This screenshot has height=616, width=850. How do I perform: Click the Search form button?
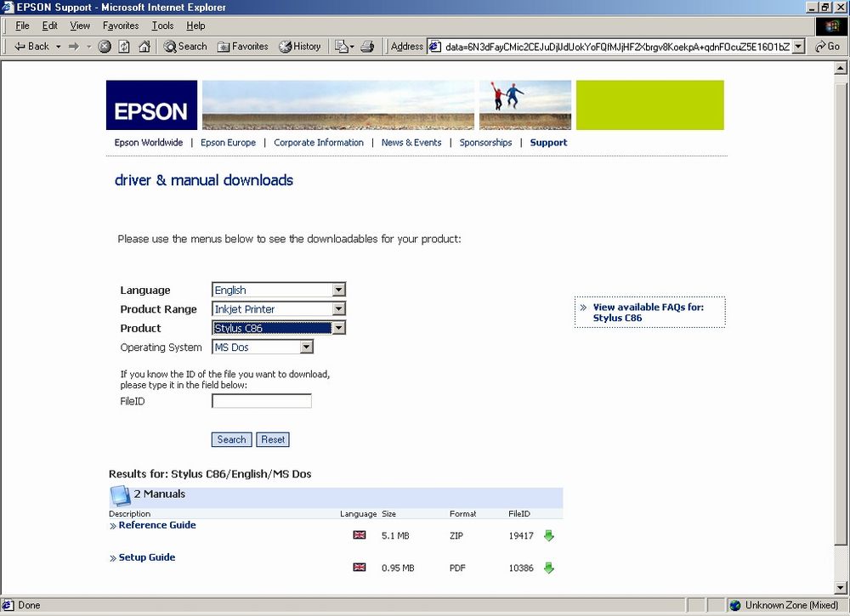pyautogui.click(x=231, y=439)
